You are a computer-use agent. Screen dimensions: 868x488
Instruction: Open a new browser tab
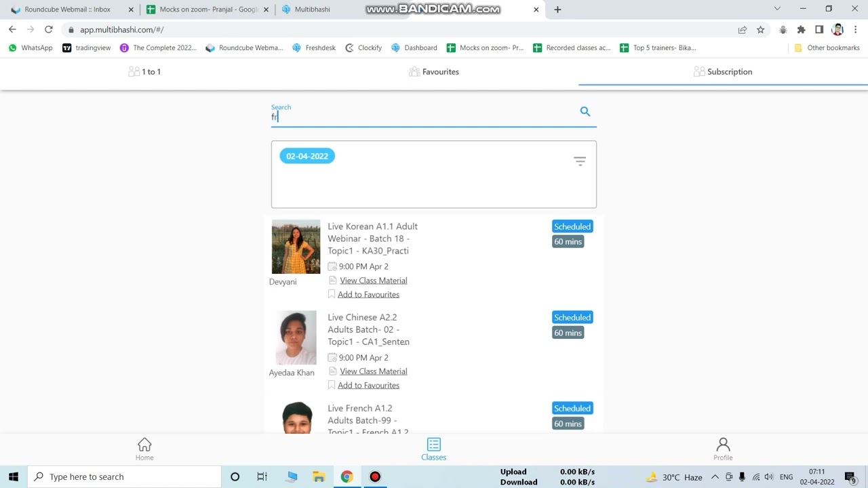pos(557,9)
